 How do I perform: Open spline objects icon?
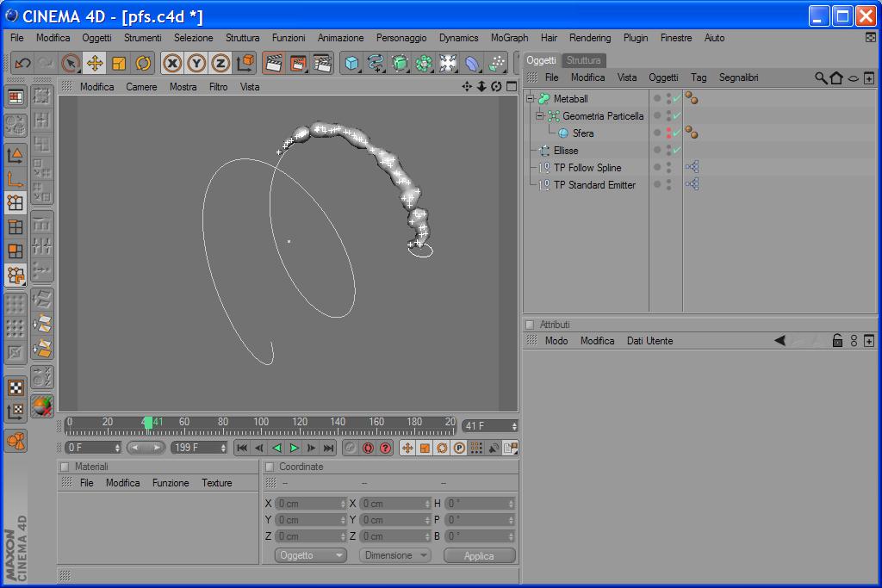click(x=376, y=64)
